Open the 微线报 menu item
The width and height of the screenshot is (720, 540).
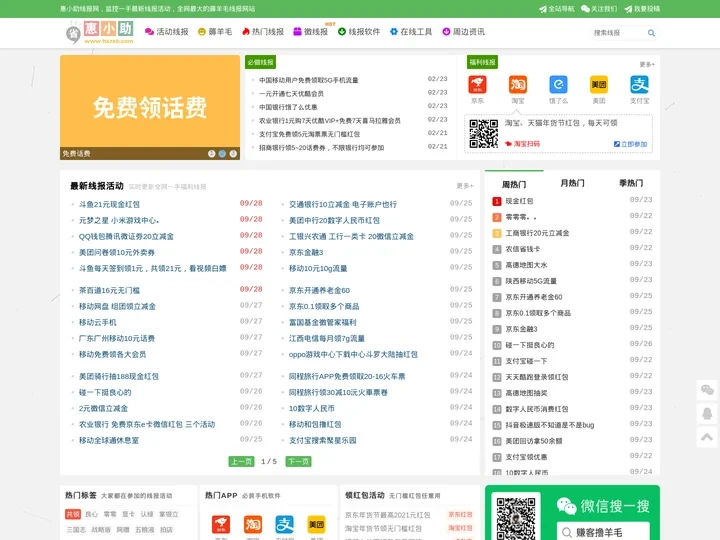point(310,32)
